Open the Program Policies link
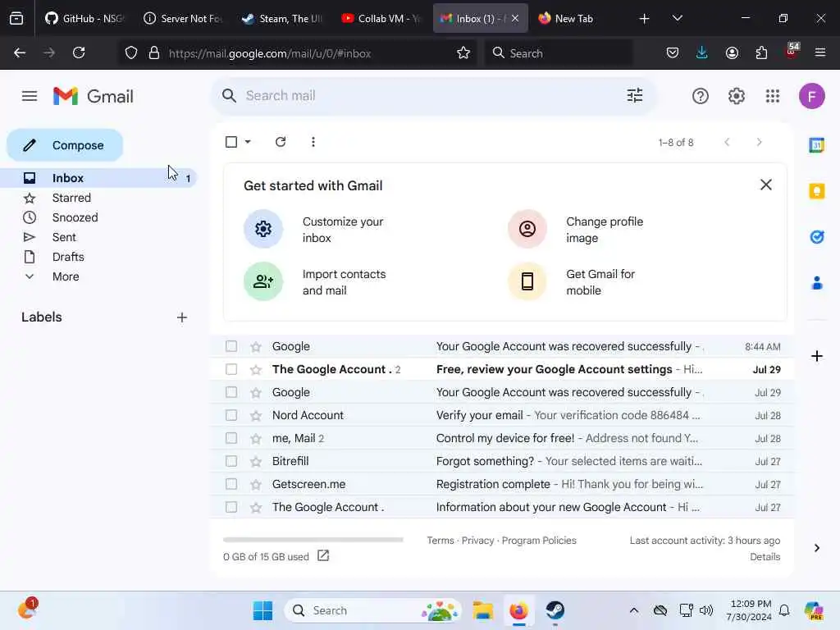 click(x=539, y=541)
